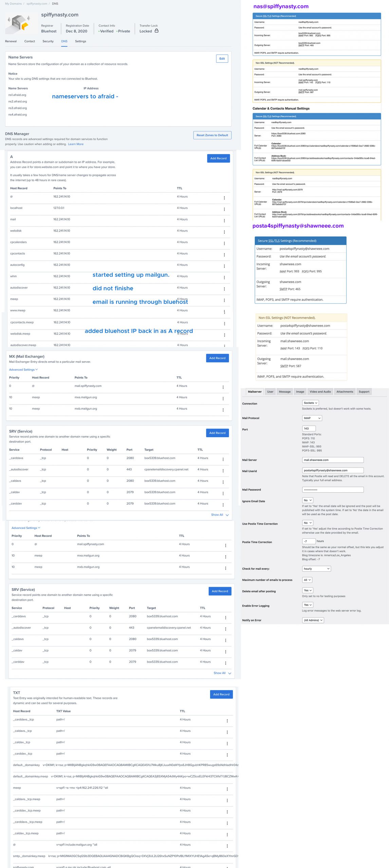The width and height of the screenshot is (389, 868).
Task: Go to the Message tab
Action: pyautogui.click(x=284, y=392)
